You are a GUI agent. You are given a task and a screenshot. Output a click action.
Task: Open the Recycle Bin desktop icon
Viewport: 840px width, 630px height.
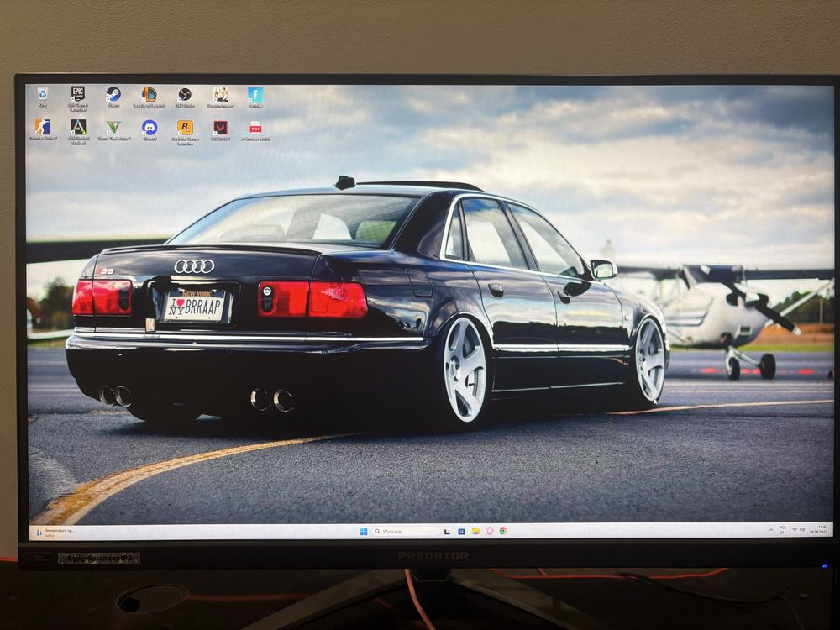point(42,96)
